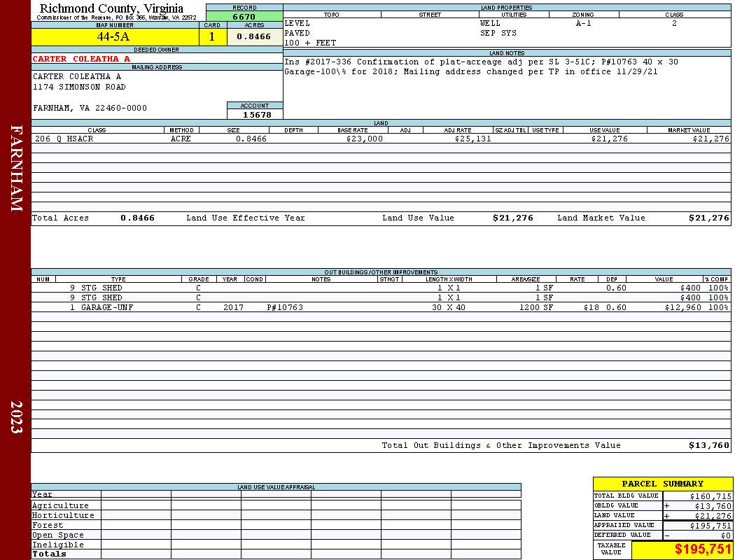Select OBLDG VALUE $13,760 in parcel summary
The image size is (735, 560).
(713, 506)
